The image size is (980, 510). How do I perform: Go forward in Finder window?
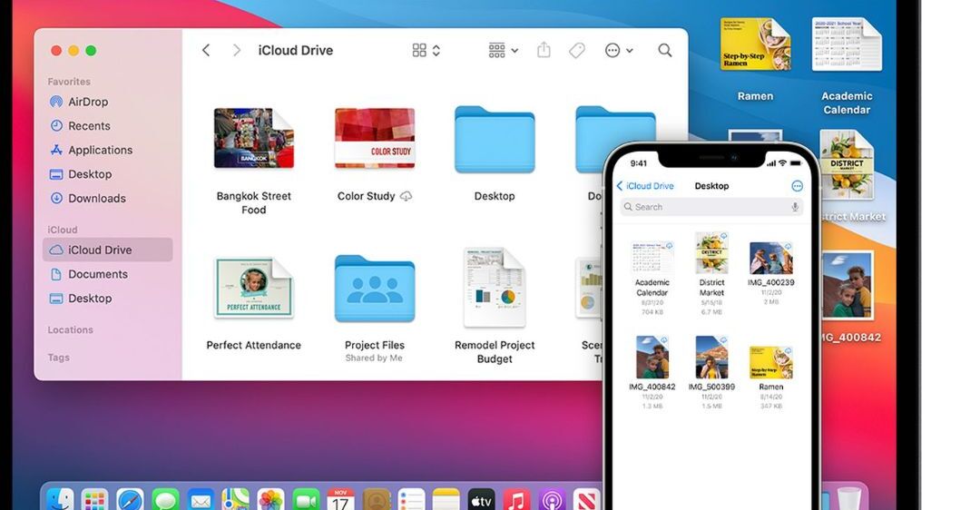pos(236,51)
